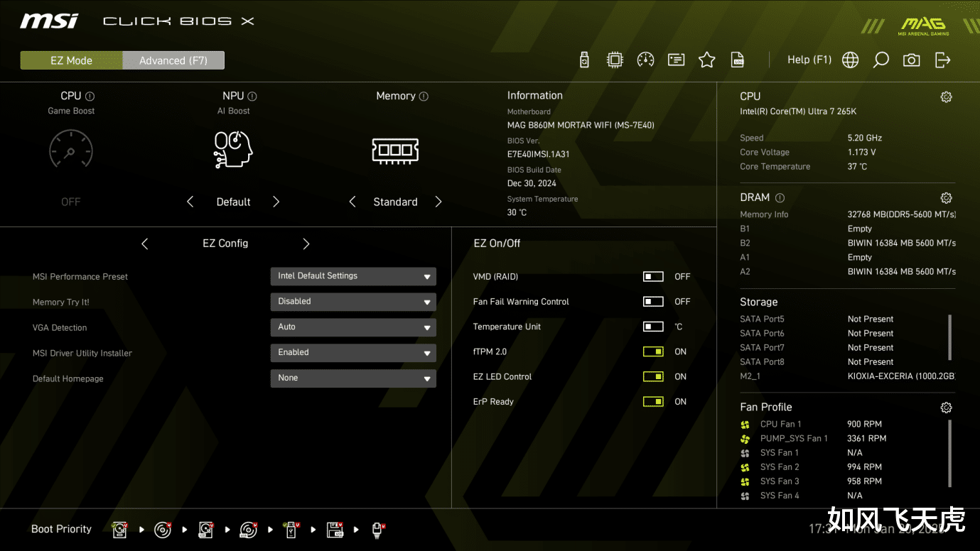980x551 pixels.
Task: Go to next EZ Config page arrow
Action: [306, 244]
